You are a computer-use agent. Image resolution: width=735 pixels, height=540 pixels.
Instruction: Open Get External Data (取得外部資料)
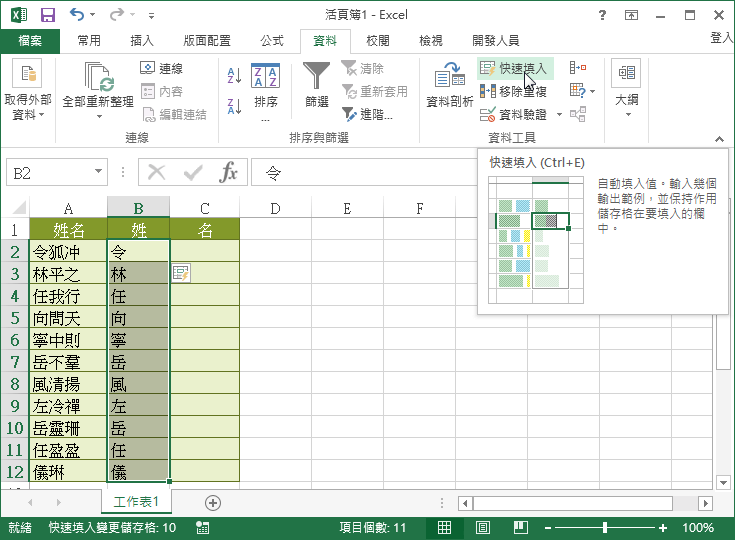(x=28, y=90)
